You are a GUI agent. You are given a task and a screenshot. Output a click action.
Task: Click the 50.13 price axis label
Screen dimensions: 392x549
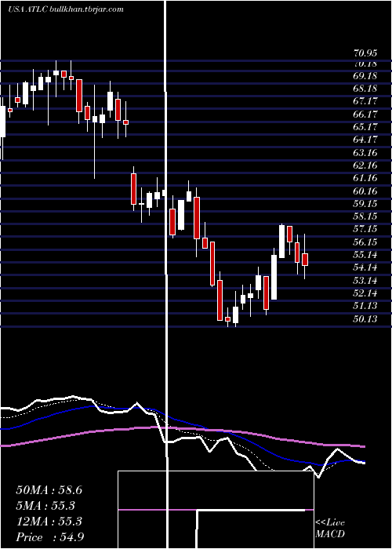tap(365, 319)
